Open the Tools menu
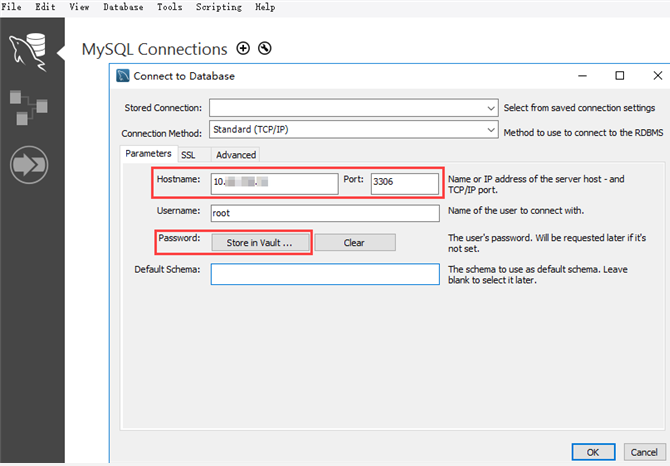 [x=169, y=7]
